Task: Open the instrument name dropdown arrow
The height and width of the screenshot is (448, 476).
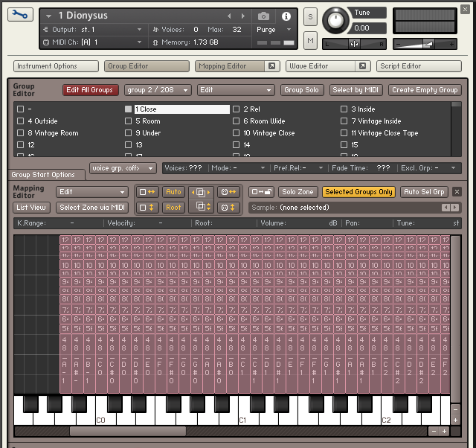Action: pyautogui.click(x=48, y=16)
